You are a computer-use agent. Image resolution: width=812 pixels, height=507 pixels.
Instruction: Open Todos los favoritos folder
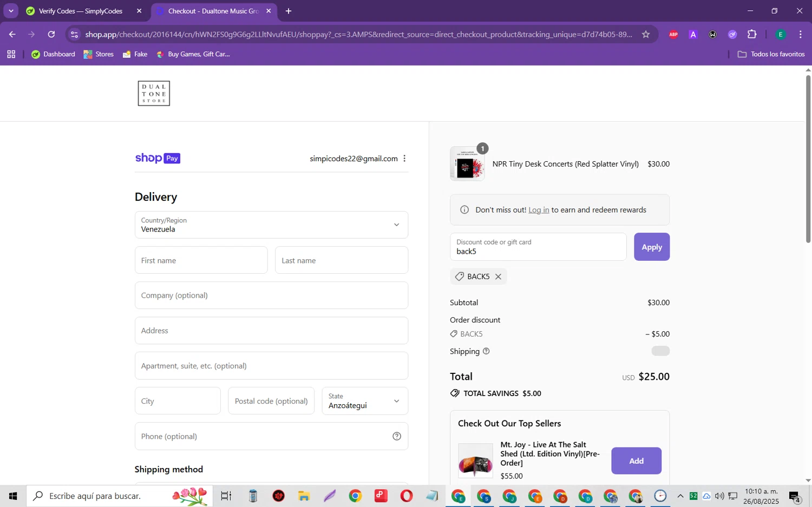[x=771, y=54]
